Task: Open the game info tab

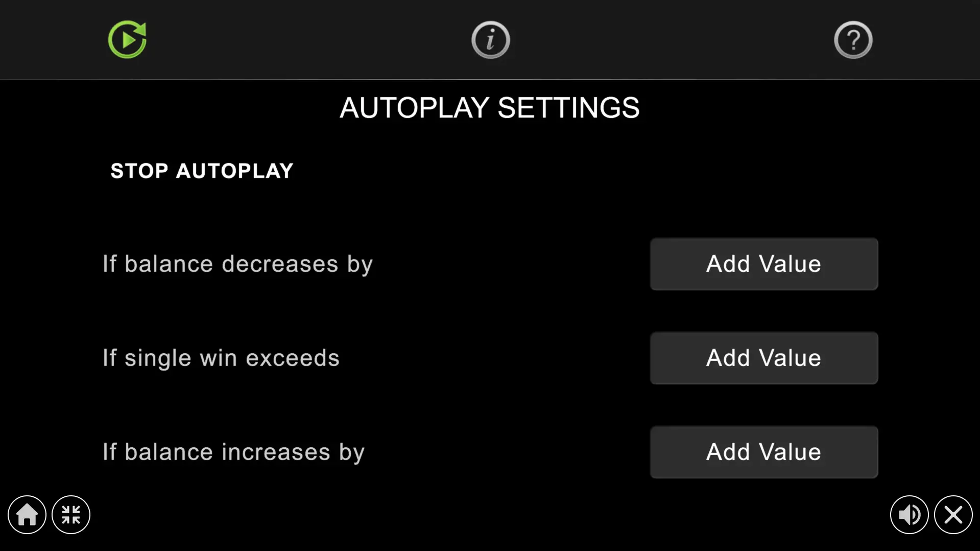Action: [x=490, y=39]
